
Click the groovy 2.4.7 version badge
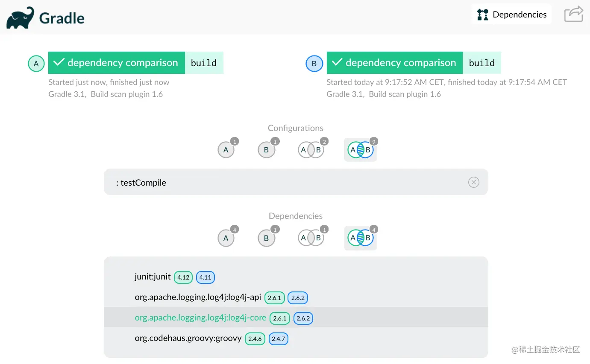click(278, 339)
